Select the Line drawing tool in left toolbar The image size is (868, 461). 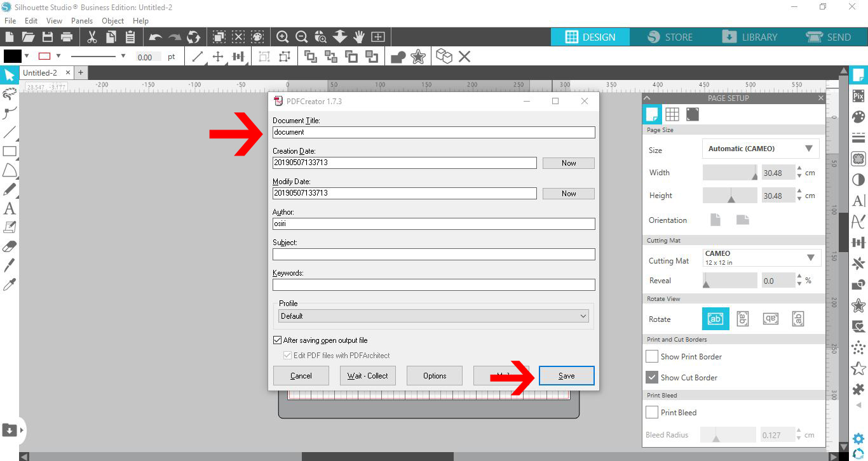10,132
